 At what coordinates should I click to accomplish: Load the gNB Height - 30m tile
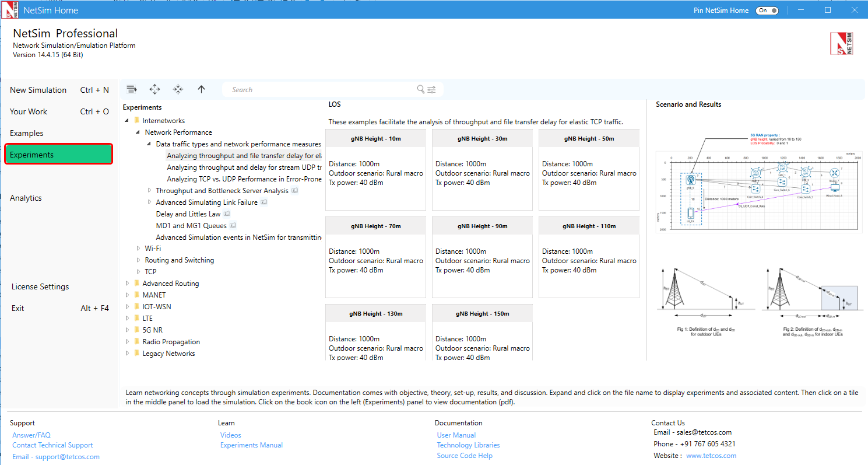point(482,169)
